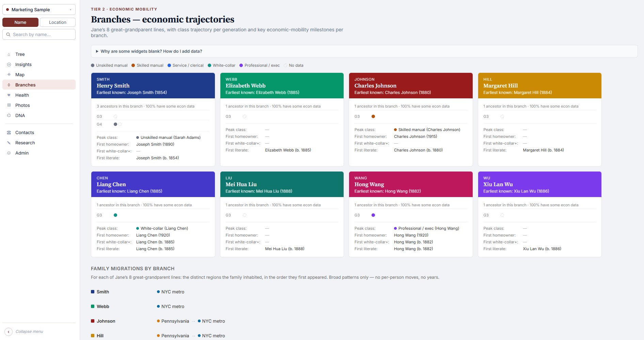Switch to the Location toggle
This screenshot has width=644, height=340.
tap(58, 22)
